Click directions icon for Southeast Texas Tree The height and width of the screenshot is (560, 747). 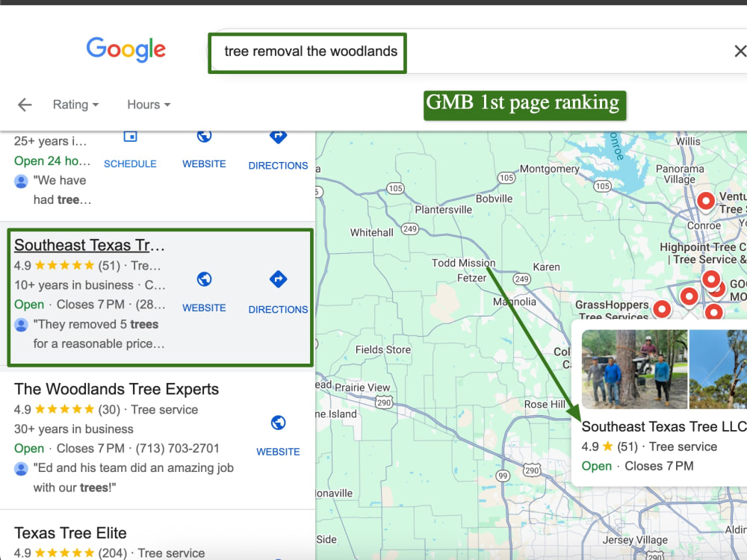[278, 279]
